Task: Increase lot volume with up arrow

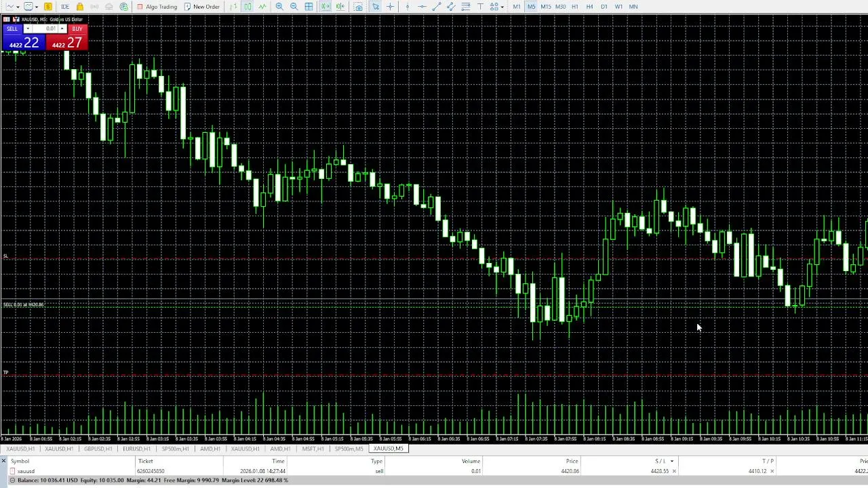Action: (62, 29)
